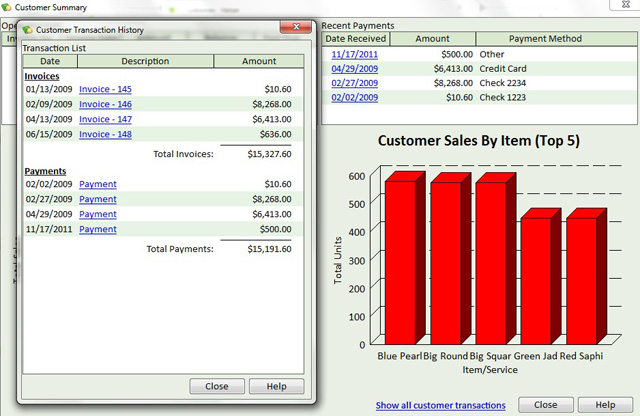Screen dimensions: 640x416
Task: Click the Description column header in Transaction List
Action: coord(146,61)
